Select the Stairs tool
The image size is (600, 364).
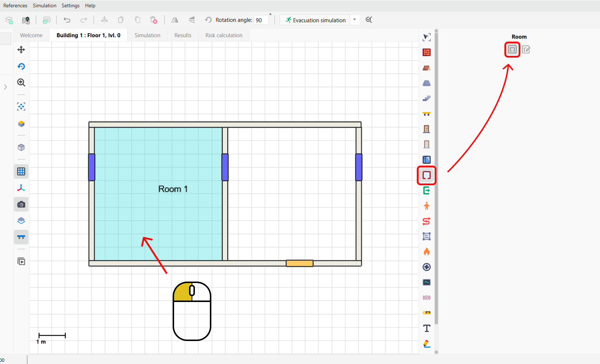point(426,98)
